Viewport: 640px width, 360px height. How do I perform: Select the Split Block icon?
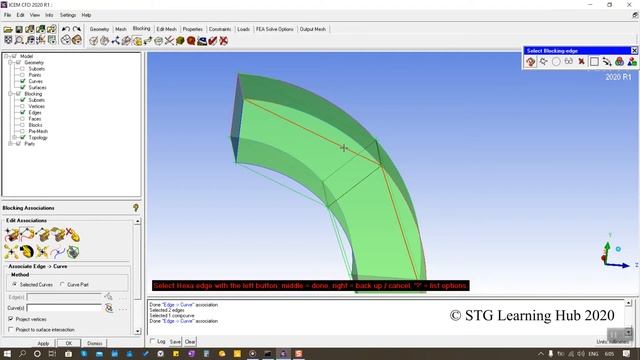tap(104, 41)
